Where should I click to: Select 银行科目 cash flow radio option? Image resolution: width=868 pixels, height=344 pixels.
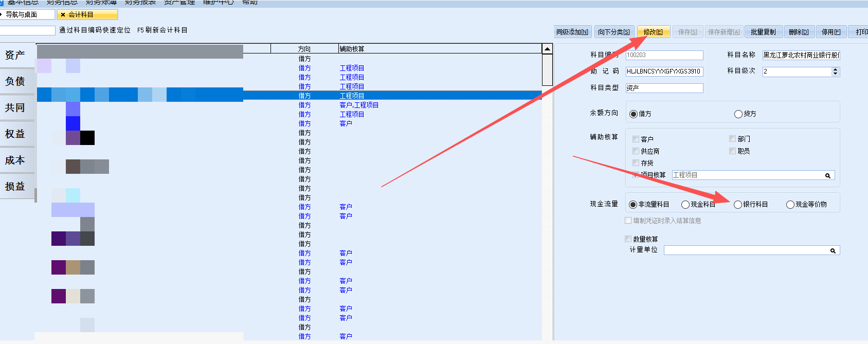tap(738, 205)
